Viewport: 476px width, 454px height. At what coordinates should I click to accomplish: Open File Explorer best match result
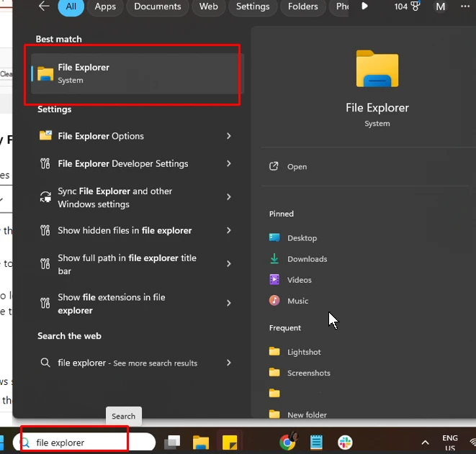coord(138,73)
